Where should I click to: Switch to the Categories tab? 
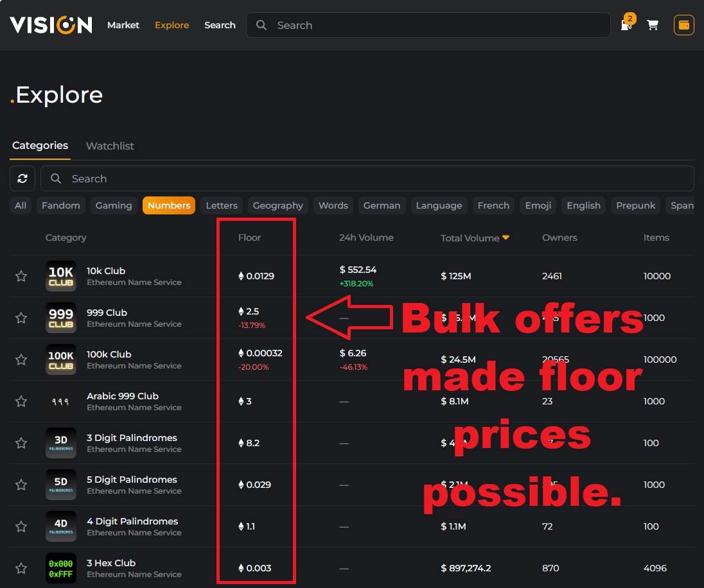(40, 146)
